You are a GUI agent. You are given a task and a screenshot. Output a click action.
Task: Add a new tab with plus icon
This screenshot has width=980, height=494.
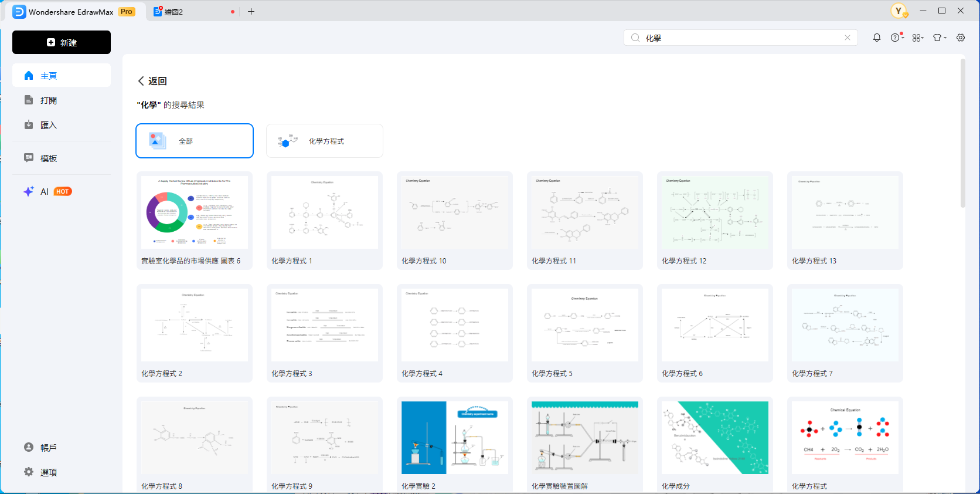(251, 12)
